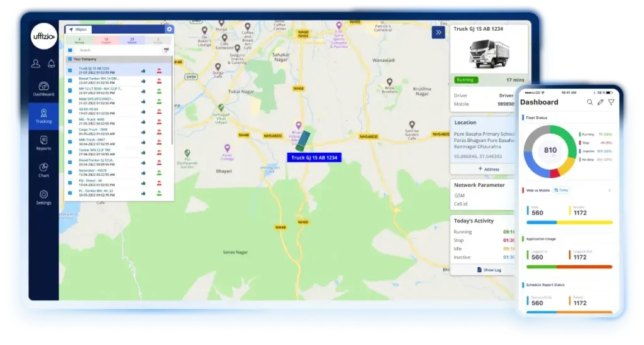The height and width of the screenshot is (345, 644).
Task: Click the Show Log button
Action: point(489,270)
